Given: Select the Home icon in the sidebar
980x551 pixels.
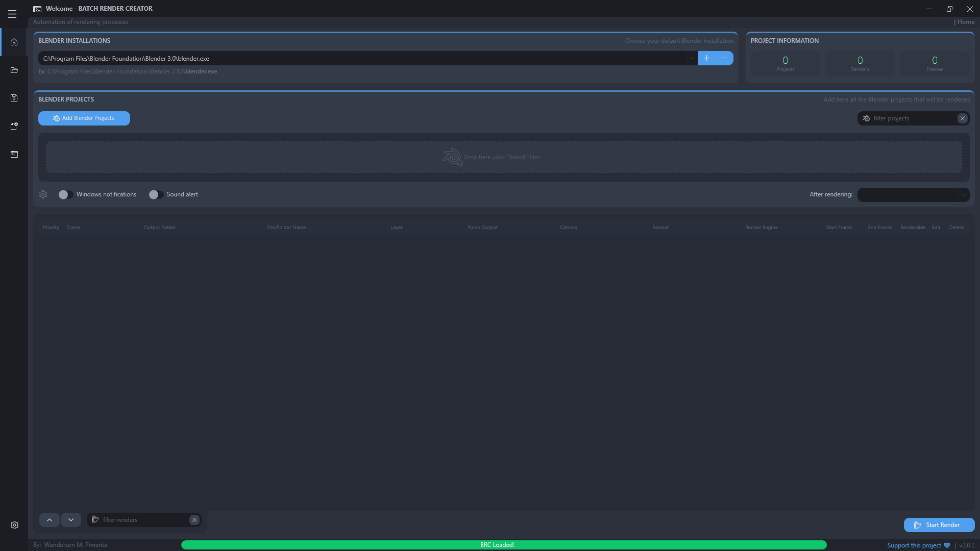Looking at the screenshot, I should (14, 42).
